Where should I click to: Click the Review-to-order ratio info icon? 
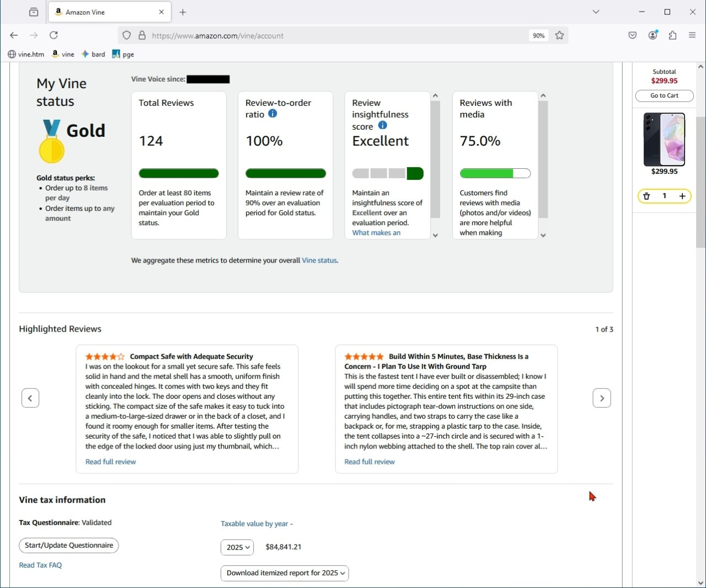[x=272, y=114]
